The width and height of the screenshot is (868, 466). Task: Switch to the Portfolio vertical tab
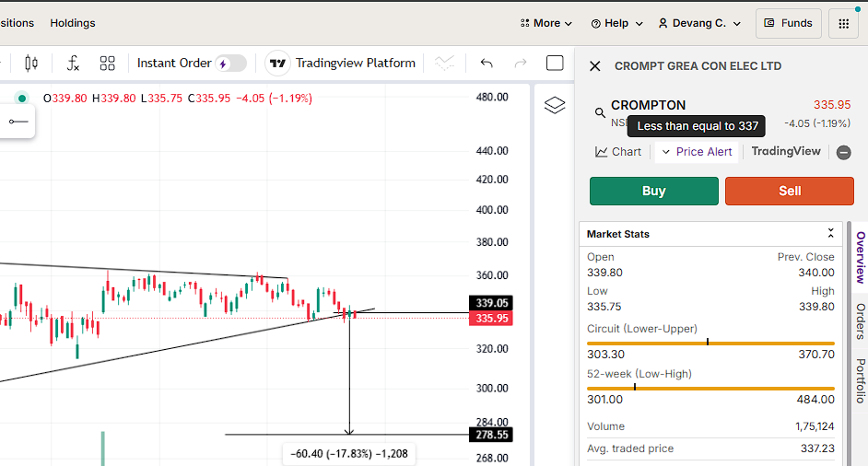coord(861,380)
